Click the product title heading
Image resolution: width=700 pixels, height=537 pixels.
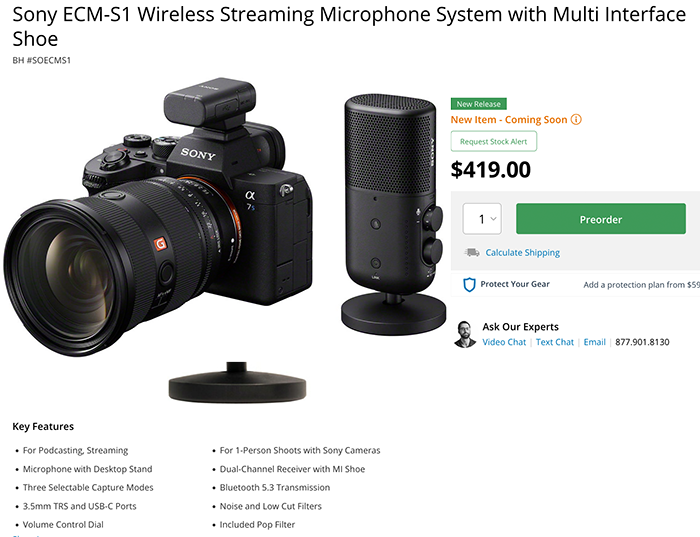(x=349, y=27)
